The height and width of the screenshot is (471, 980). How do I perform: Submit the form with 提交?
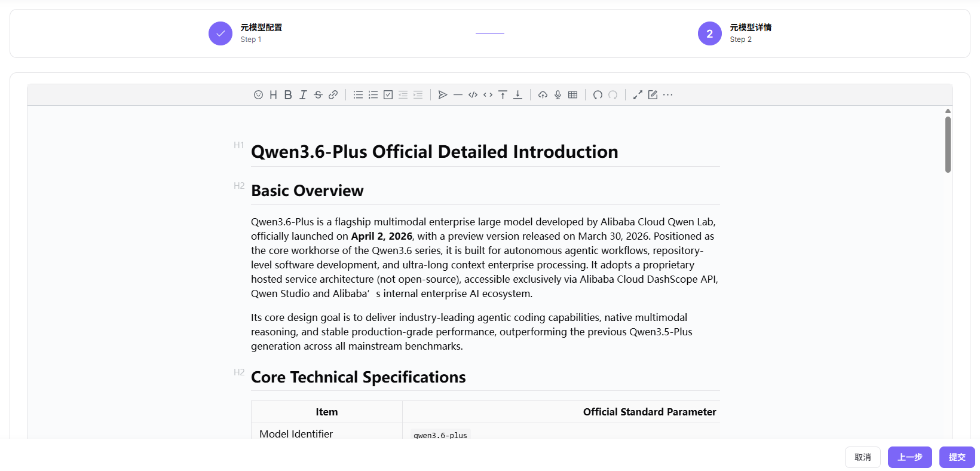click(957, 457)
